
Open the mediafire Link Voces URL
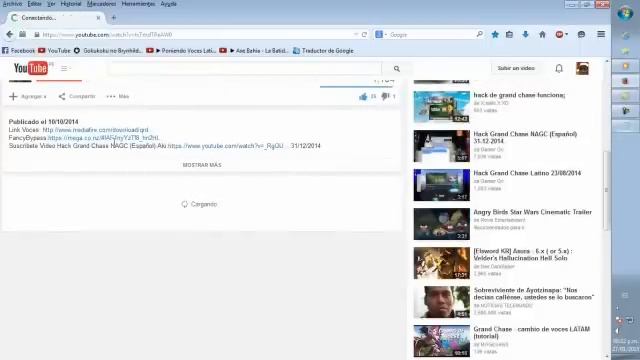click(96, 130)
